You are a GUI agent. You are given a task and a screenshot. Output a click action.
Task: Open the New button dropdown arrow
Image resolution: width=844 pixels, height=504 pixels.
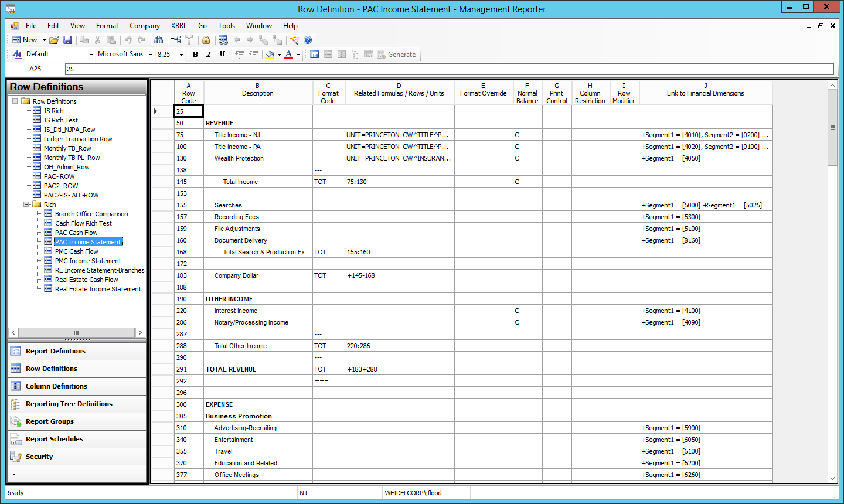click(44, 40)
